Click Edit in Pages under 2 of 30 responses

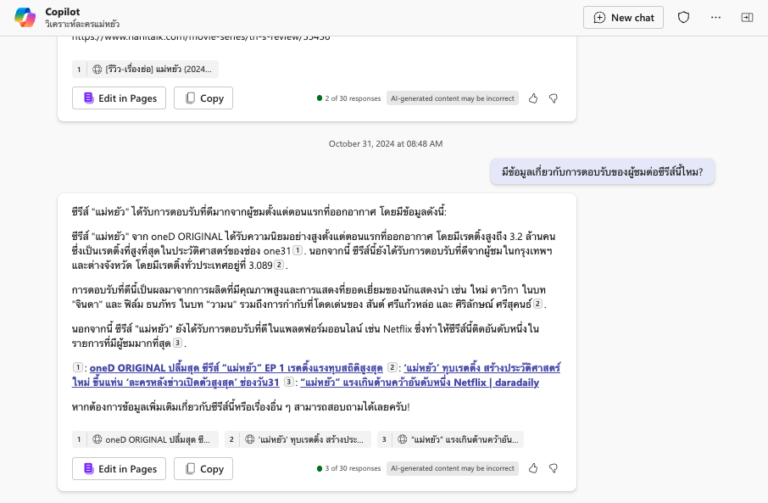(x=119, y=98)
